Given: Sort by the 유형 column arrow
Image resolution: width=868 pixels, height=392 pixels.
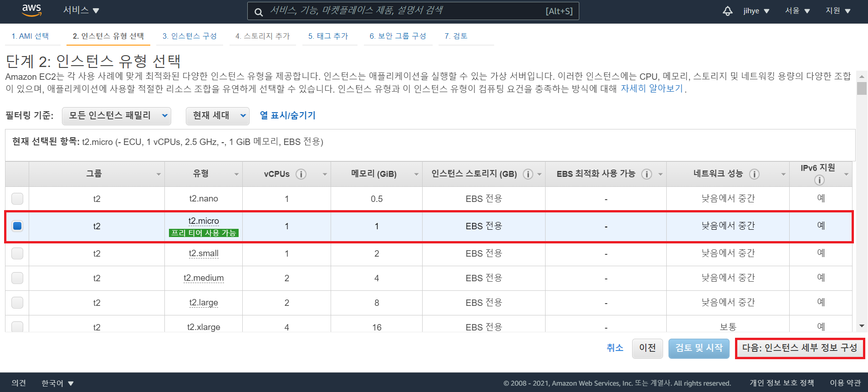Looking at the screenshot, I should point(236,175).
